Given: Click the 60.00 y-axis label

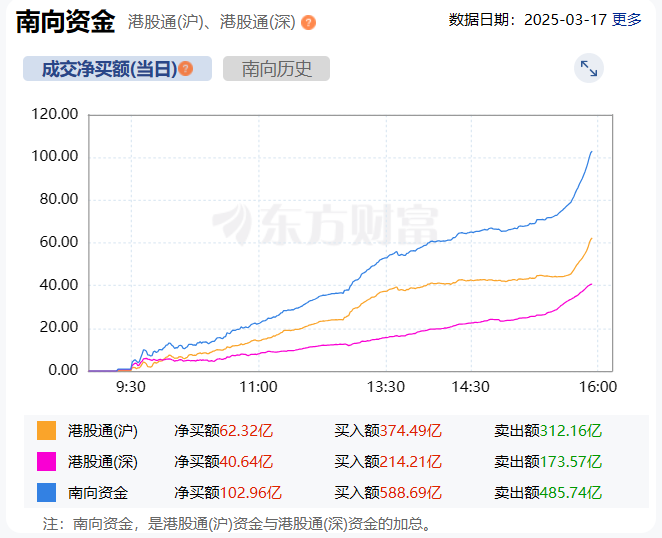Looking at the screenshot, I should [59, 242].
